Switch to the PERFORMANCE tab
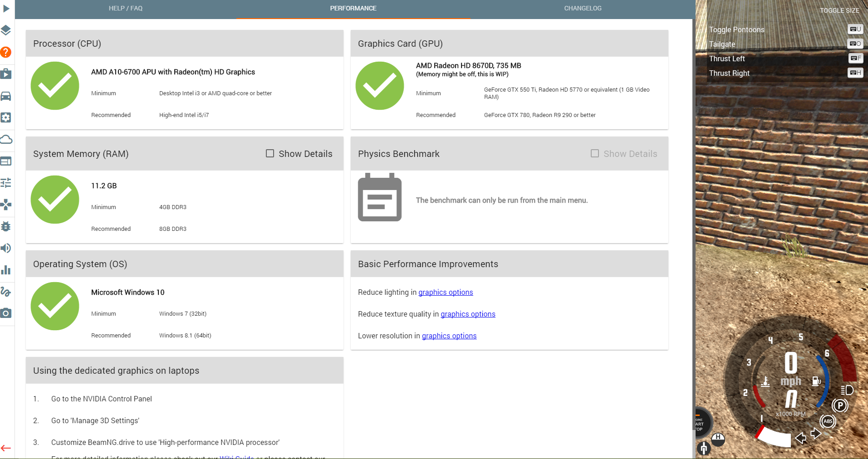The width and height of the screenshot is (868, 459). click(353, 8)
